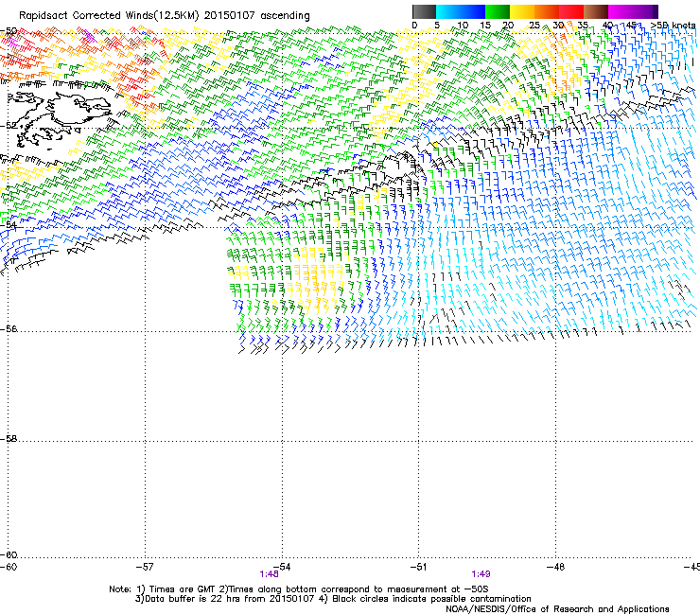Click the -54 latitude axis label
700x615 pixels.
(x=9, y=224)
